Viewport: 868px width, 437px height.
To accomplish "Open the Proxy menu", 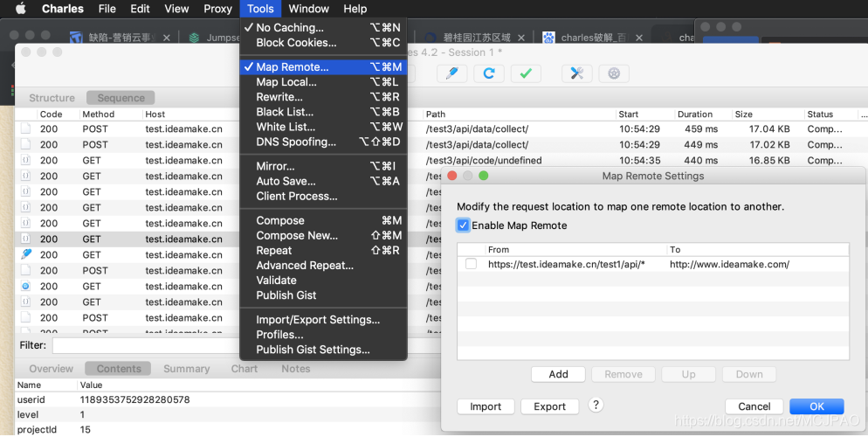I will [x=217, y=9].
